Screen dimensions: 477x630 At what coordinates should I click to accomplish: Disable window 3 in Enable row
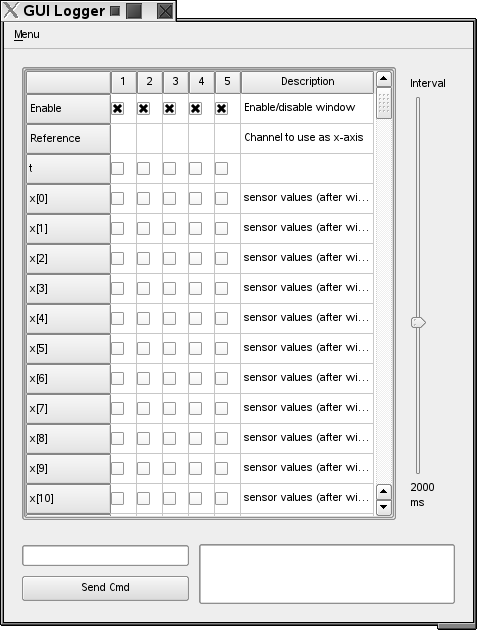(x=169, y=108)
